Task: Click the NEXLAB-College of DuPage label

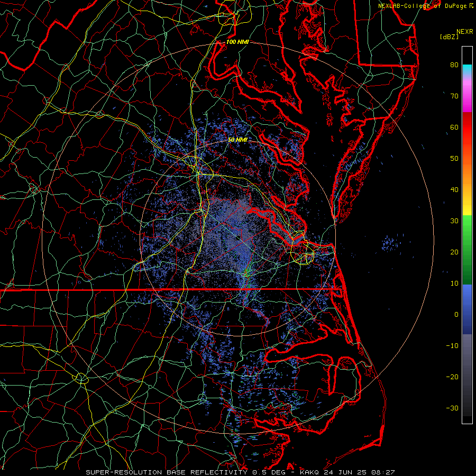Action: coord(422,6)
